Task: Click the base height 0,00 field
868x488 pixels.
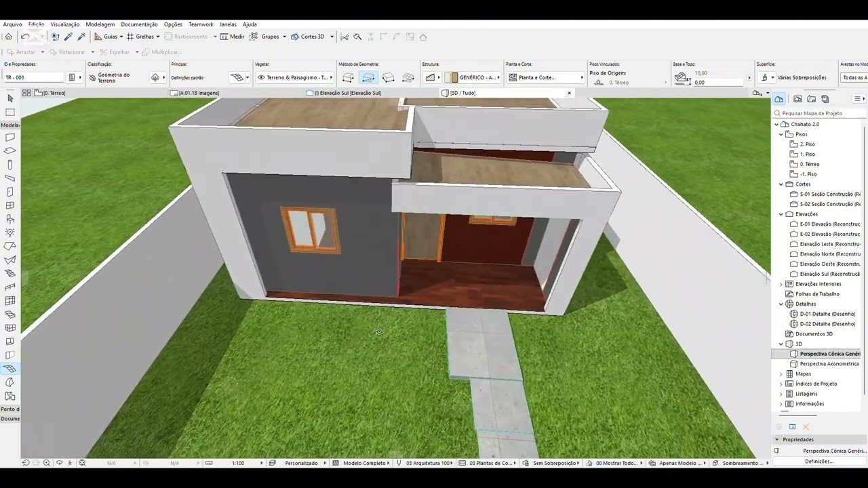Action: tap(719, 83)
